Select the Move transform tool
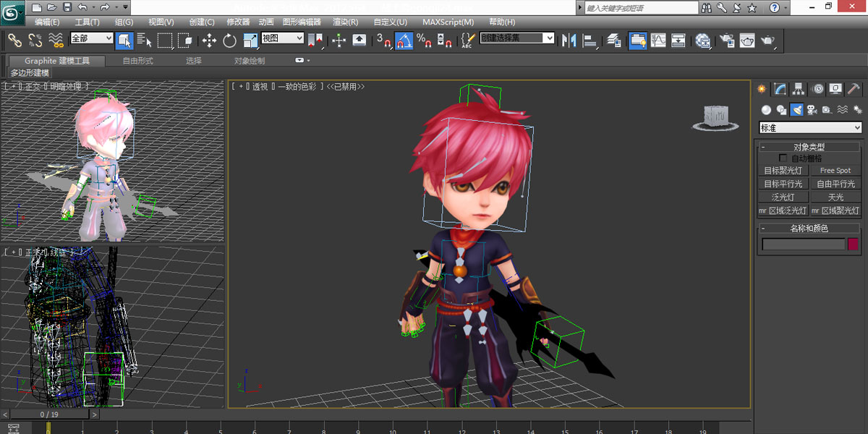Image resolution: width=868 pixels, height=434 pixels. click(x=209, y=41)
